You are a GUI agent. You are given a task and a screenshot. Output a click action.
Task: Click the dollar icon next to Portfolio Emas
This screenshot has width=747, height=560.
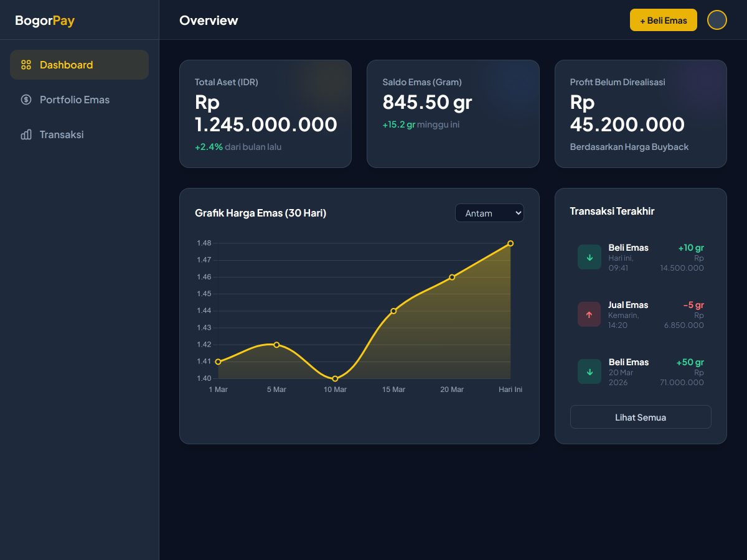pyautogui.click(x=26, y=100)
